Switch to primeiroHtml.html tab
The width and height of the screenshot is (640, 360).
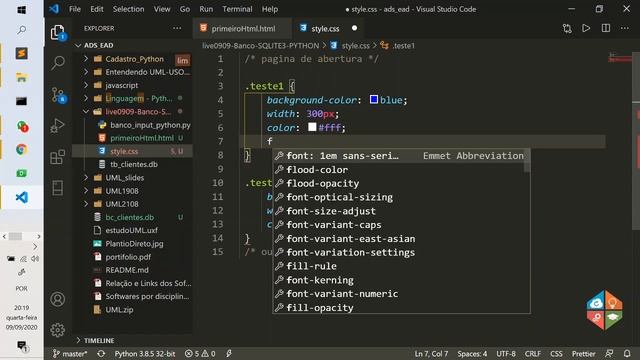pos(242,28)
